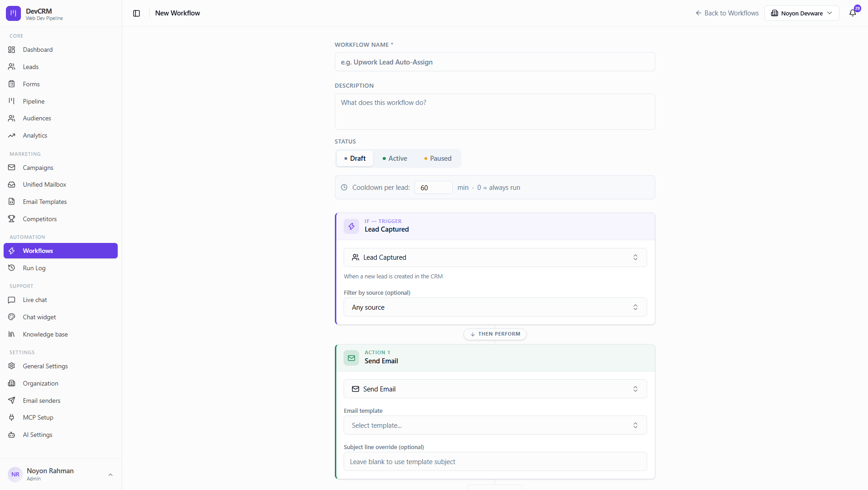The width and height of the screenshot is (868, 490).
Task: Click the AI Settings robot icon
Action: [x=12, y=435]
